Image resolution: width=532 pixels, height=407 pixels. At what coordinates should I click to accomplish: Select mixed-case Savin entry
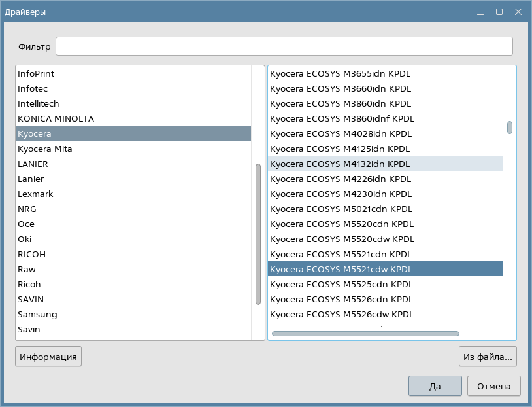[x=133, y=330]
